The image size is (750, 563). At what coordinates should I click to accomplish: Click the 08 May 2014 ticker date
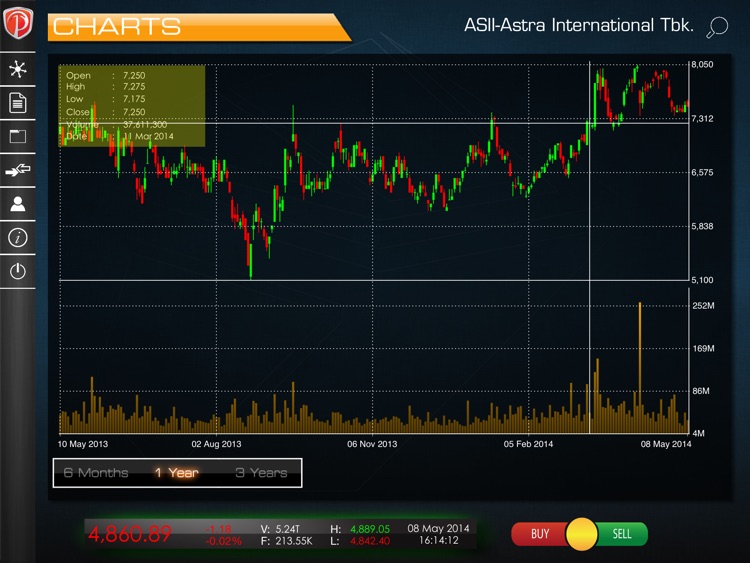(x=438, y=529)
